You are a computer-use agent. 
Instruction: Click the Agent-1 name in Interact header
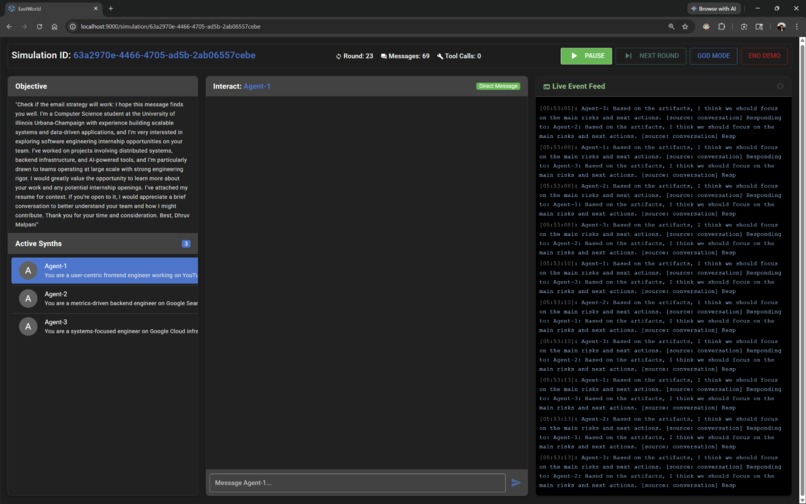(x=257, y=86)
